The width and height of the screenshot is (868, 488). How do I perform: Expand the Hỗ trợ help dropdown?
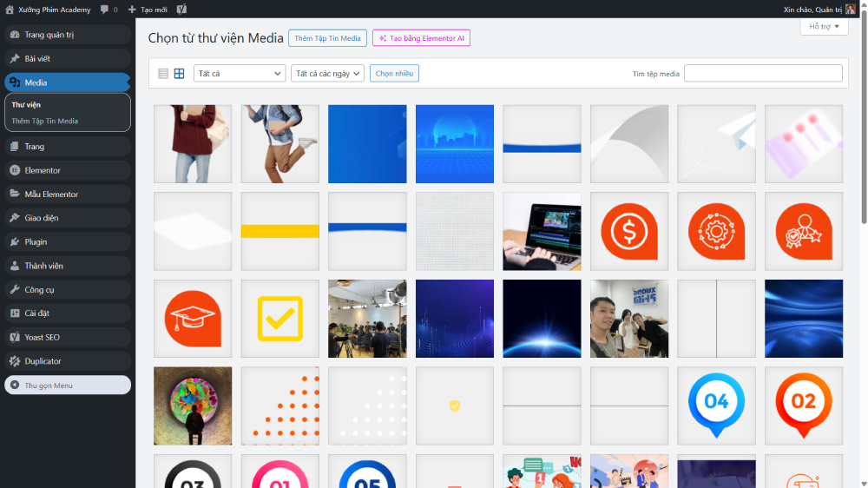(x=824, y=26)
